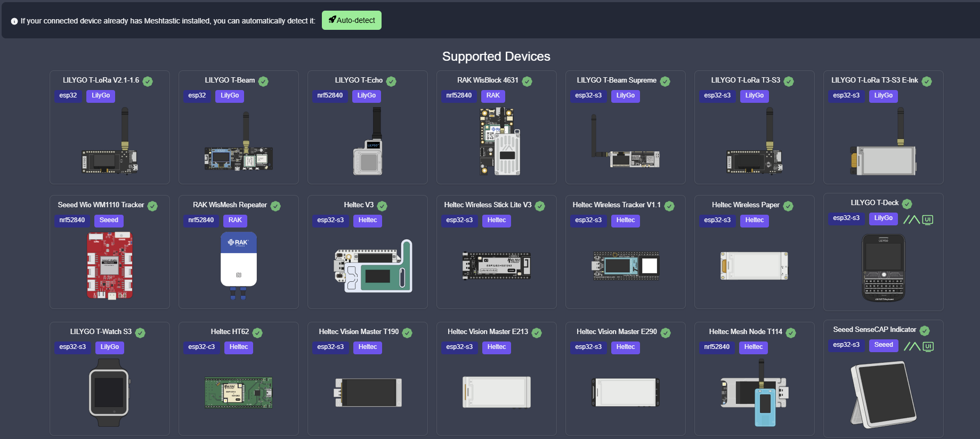Click LILYGO T-LoRa T3-S3 E-Ink checkmark icon
This screenshot has height=439, width=980.
coord(927,82)
